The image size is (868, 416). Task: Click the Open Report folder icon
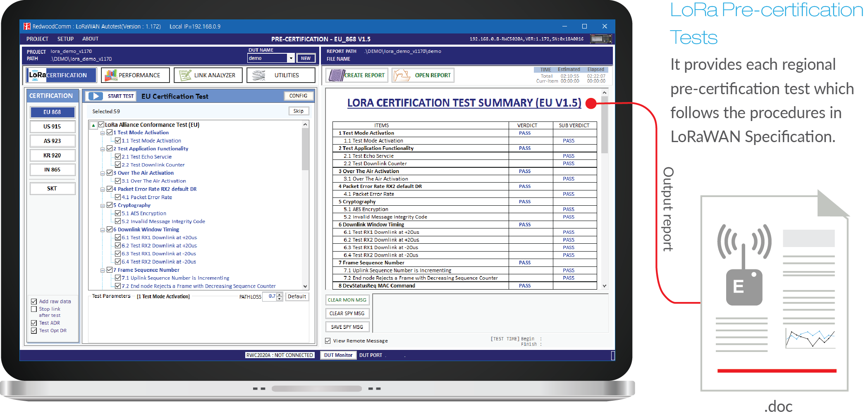pyautogui.click(x=401, y=75)
